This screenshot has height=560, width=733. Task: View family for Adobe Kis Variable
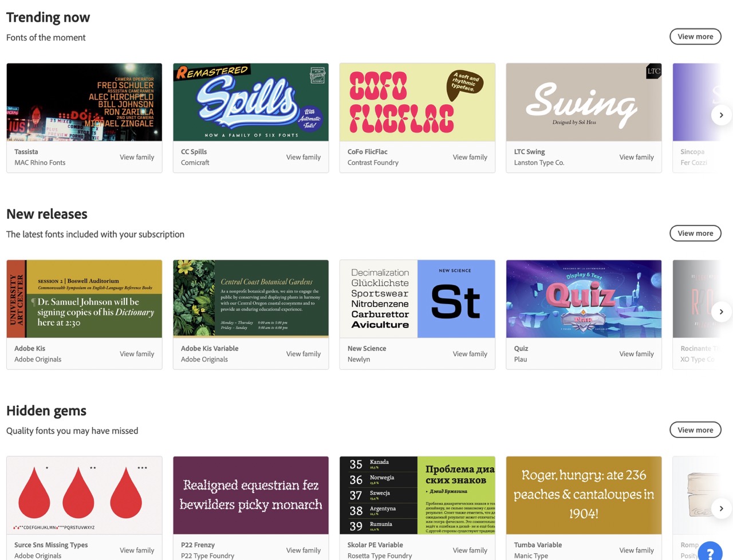click(x=304, y=354)
